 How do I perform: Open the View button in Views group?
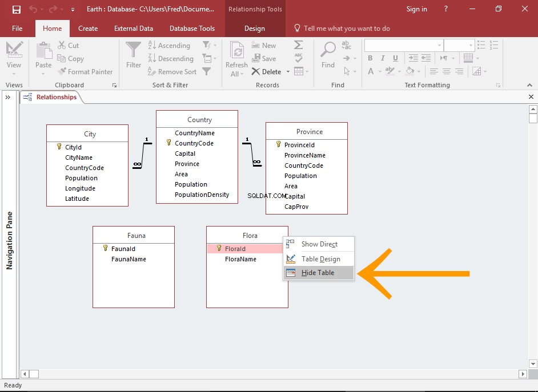click(x=14, y=58)
